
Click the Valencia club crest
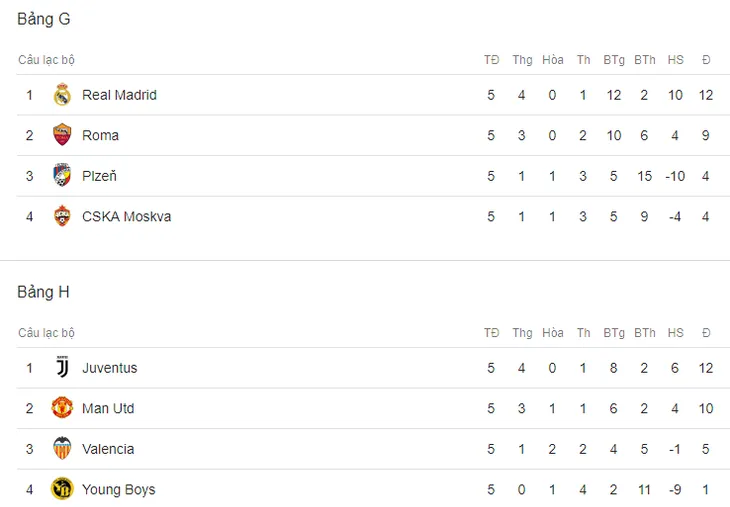(x=62, y=448)
